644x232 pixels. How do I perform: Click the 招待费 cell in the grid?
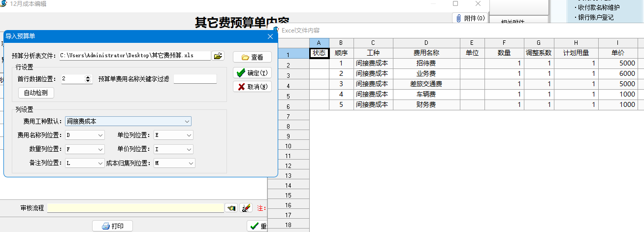pyautogui.click(x=426, y=64)
